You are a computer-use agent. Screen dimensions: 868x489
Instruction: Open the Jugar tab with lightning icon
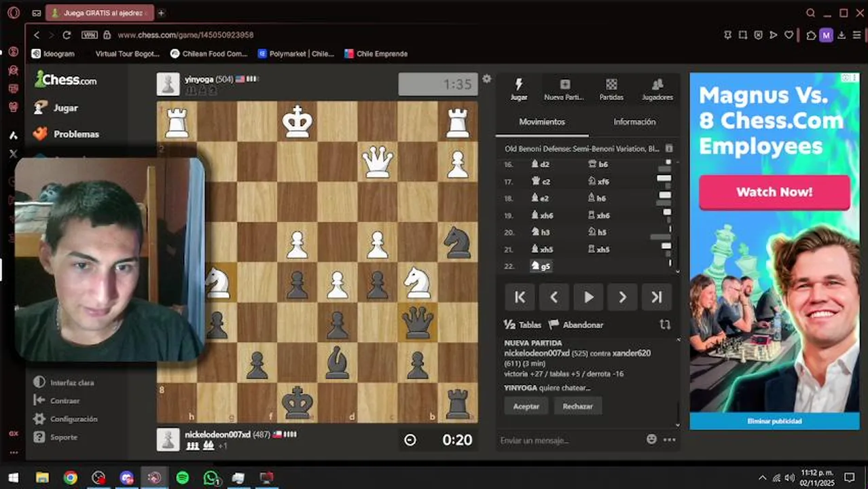(x=519, y=89)
